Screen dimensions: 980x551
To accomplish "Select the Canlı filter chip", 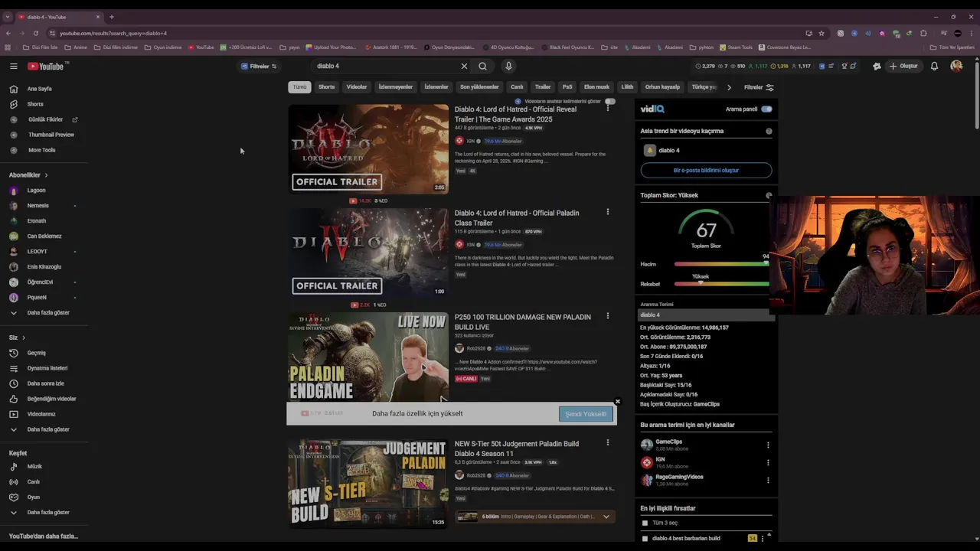I will pyautogui.click(x=518, y=87).
